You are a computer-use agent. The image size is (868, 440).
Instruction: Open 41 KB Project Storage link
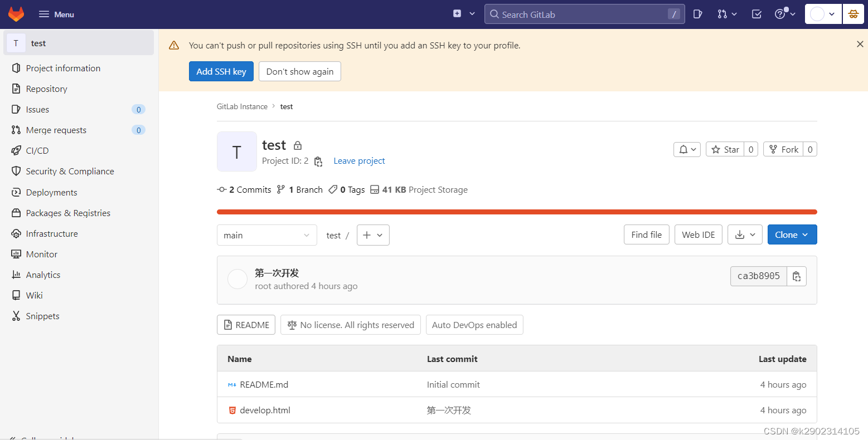pyautogui.click(x=419, y=189)
